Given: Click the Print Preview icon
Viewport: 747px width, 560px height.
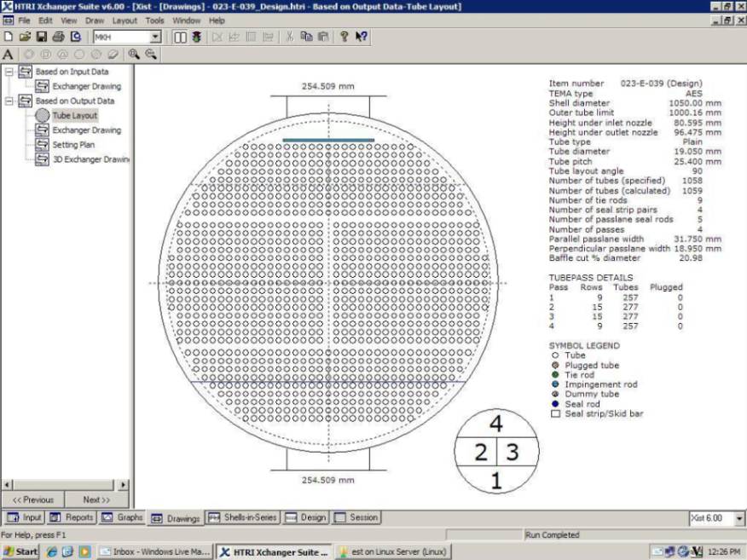Looking at the screenshot, I should point(75,37).
